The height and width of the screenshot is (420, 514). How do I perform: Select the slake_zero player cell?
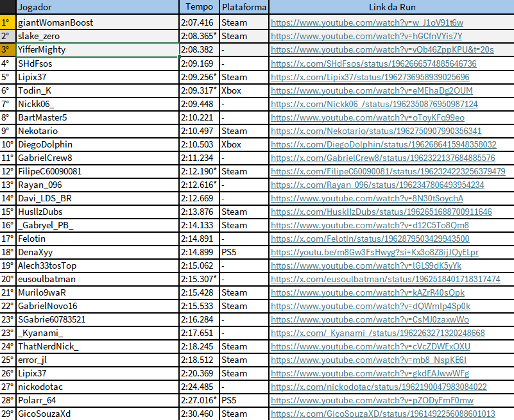click(98, 36)
